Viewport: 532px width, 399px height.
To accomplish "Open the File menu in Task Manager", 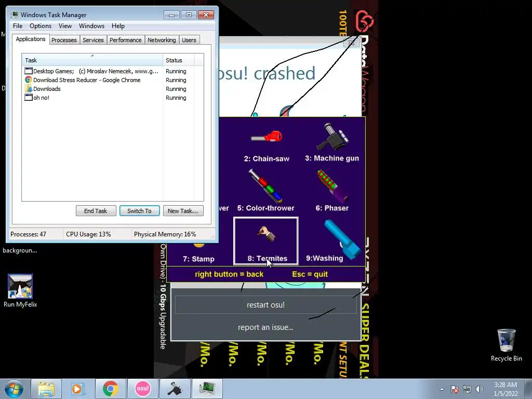I will pyautogui.click(x=18, y=26).
